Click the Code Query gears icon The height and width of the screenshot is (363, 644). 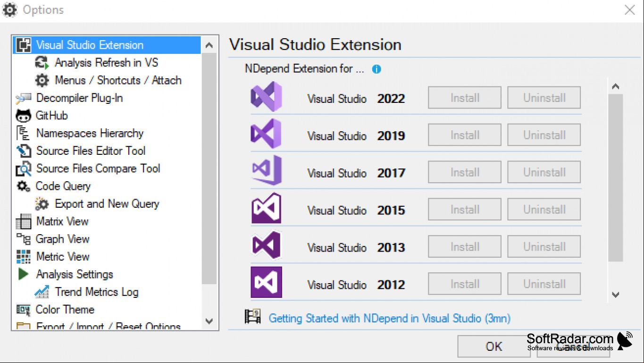pos(24,186)
